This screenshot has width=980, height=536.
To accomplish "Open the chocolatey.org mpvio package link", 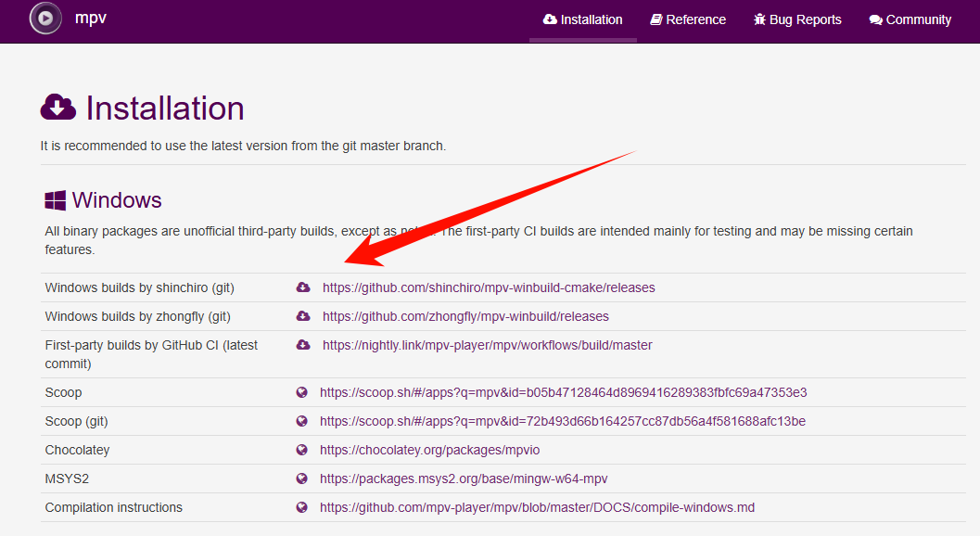I will pyautogui.click(x=430, y=451).
